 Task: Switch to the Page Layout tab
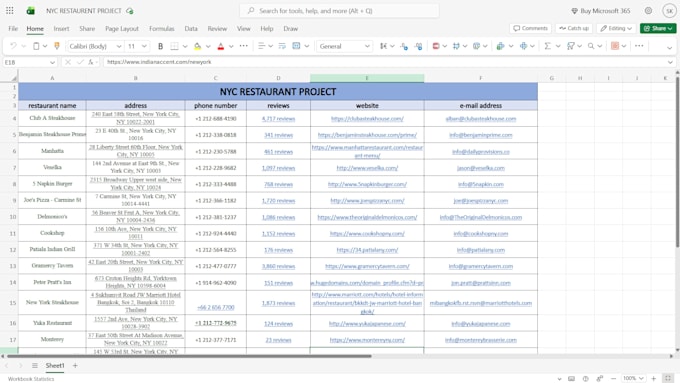pos(122,29)
